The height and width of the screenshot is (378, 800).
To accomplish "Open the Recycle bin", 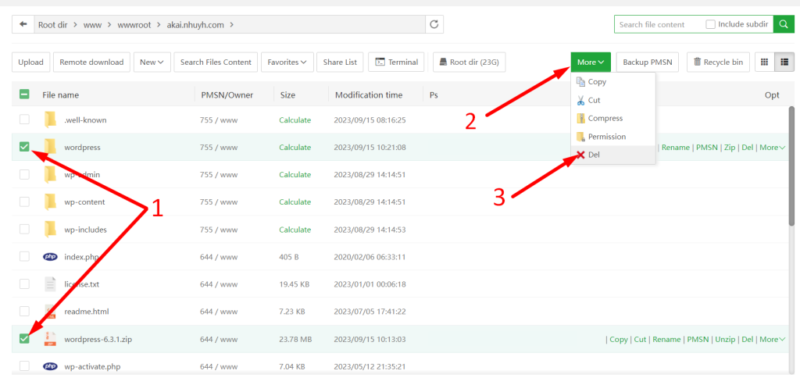I will pyautogui.click(x=718, y=62).
